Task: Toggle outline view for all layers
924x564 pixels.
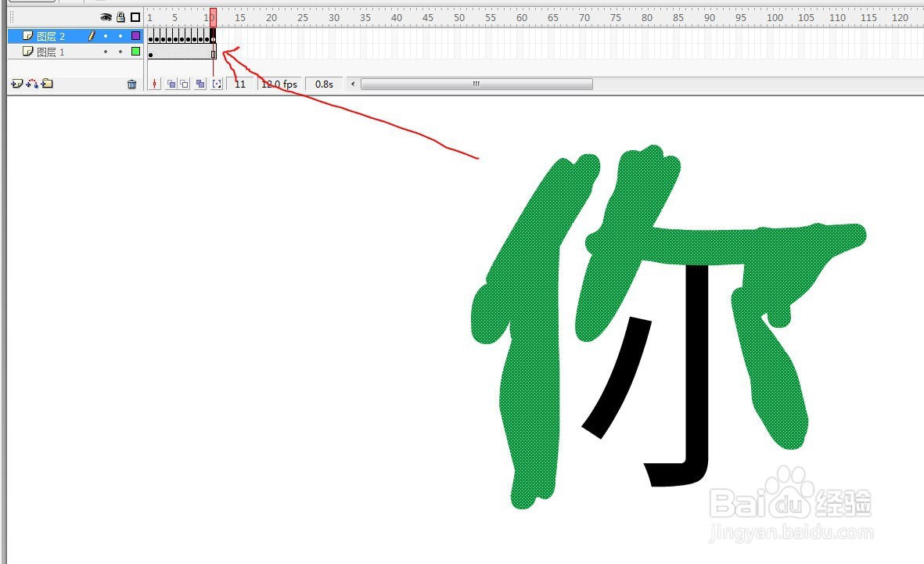Action: 135,16
